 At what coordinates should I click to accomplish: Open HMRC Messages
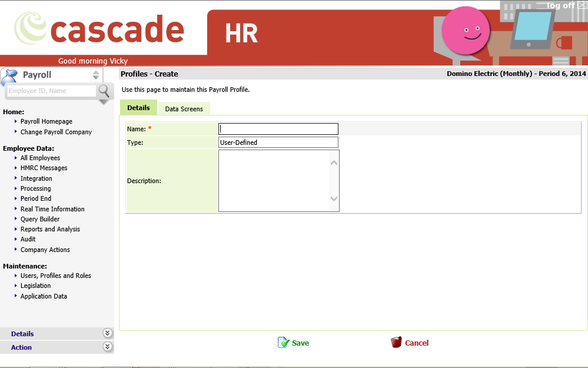pyautogui.click(x=44, y=168)
